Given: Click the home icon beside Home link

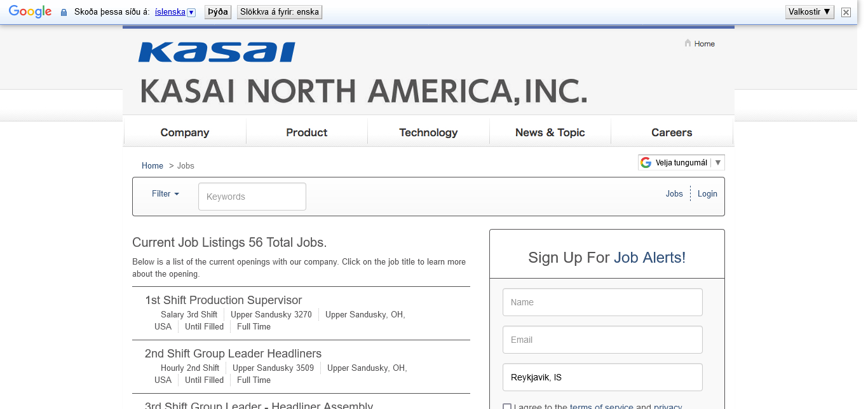Looking at the screenshot, I should 688,43.
